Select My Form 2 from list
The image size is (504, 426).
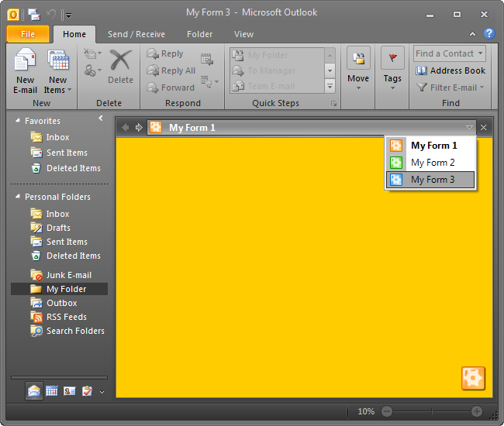point(432,163)
